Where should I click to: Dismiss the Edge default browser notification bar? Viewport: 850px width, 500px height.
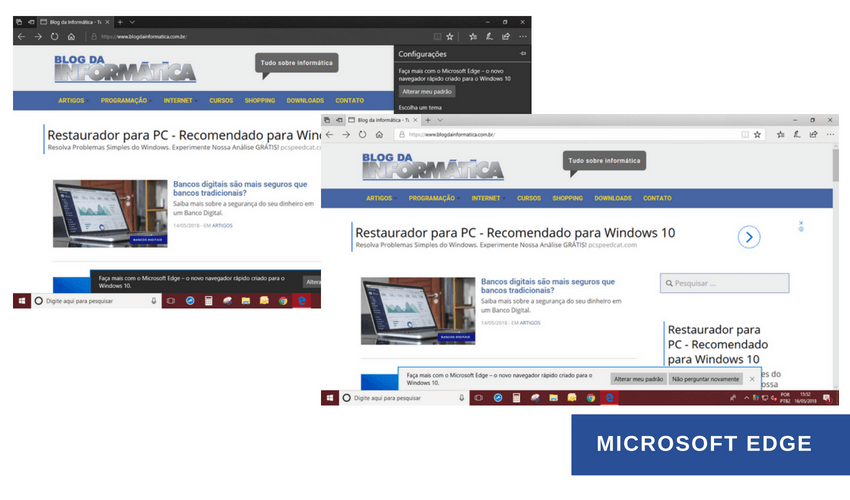tap(752, 379)
